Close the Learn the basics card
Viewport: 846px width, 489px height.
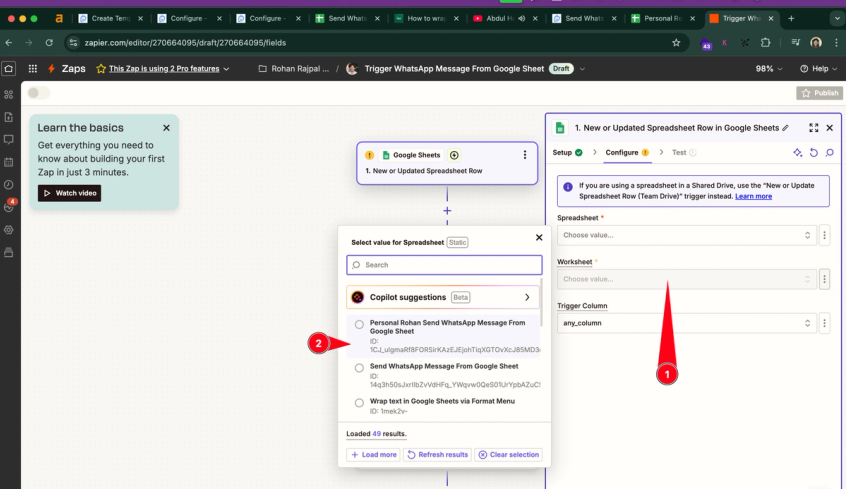(166, 128)
